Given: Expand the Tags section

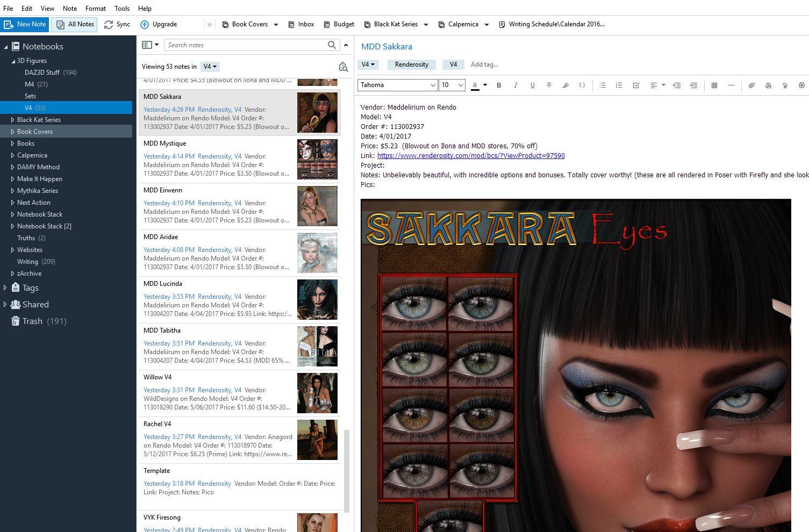Looking at the screenshot, I should coord(5,287).
